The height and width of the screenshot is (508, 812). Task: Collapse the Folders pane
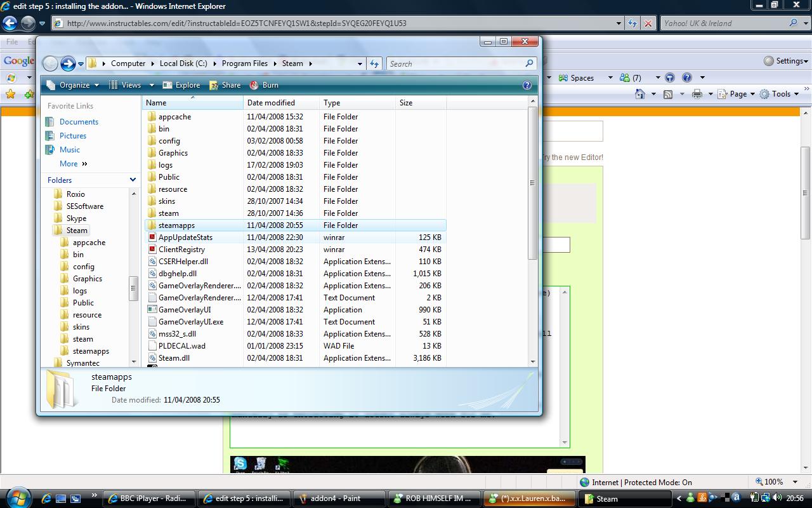click(x=133, y=180)
